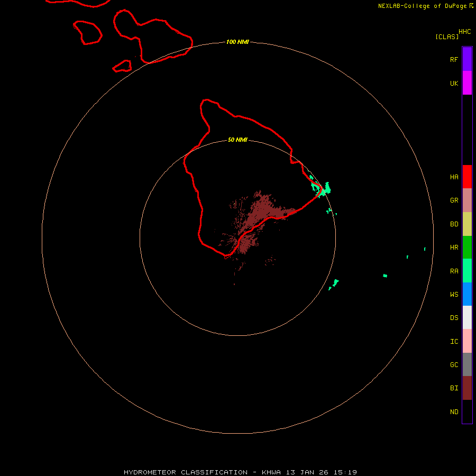Click the DS legend label
The image size is (476, 476).
(454, 318)
